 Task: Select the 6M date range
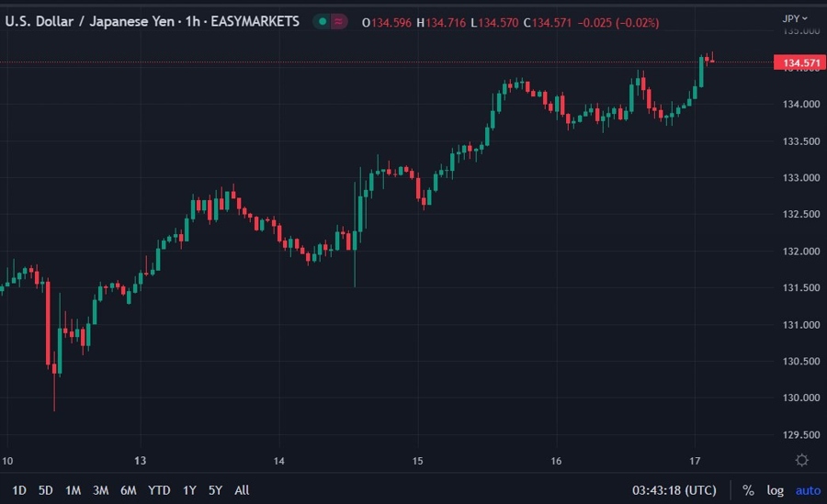128,490
